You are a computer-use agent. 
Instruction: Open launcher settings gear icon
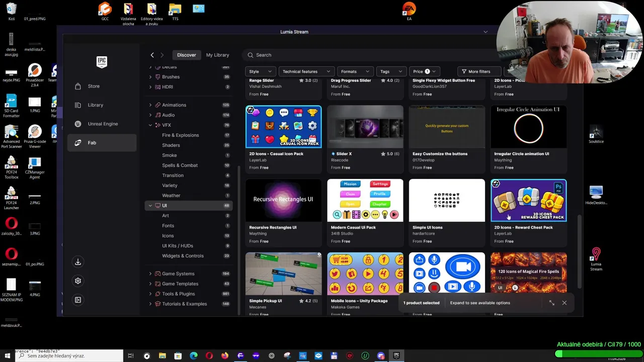pos(78,281)
